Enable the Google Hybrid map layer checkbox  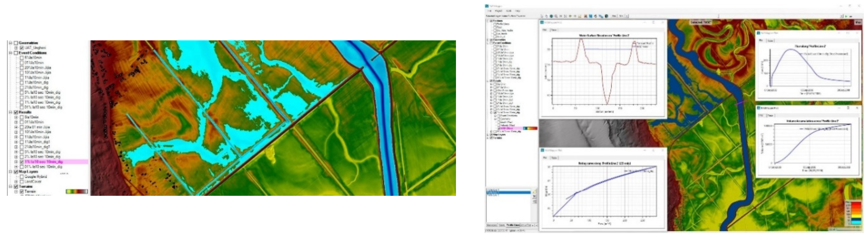(22, 177)
